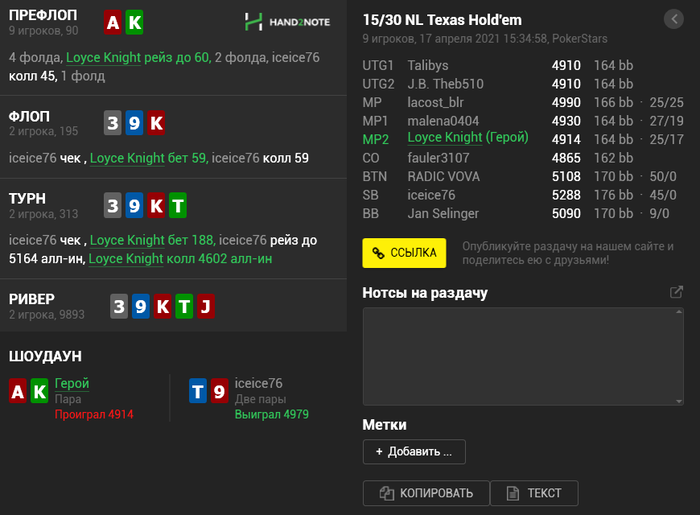
Task: Click notes scrollbar down arrow
Action: click(x=679, y=401)
